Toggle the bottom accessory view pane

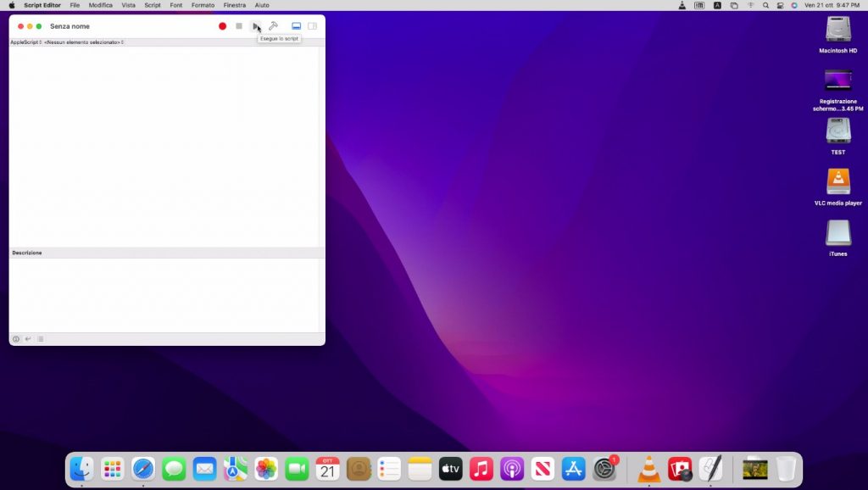(296, 26)
